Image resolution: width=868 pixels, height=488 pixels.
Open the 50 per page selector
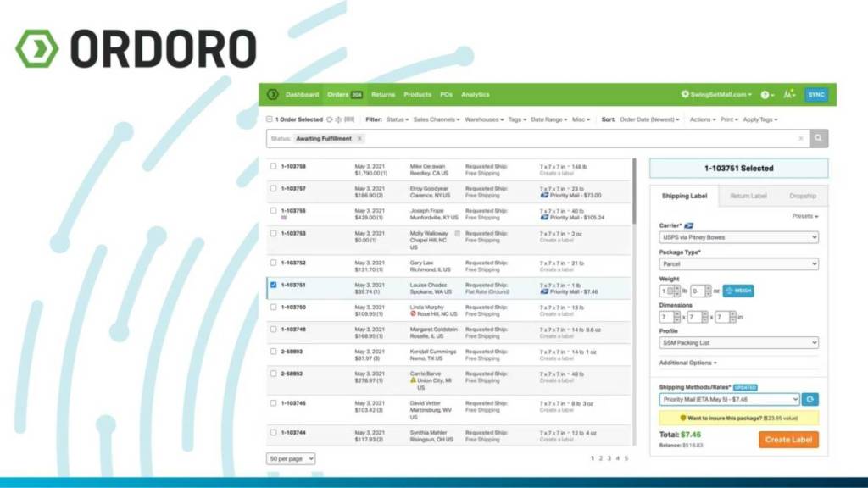[x=291, y=458]
